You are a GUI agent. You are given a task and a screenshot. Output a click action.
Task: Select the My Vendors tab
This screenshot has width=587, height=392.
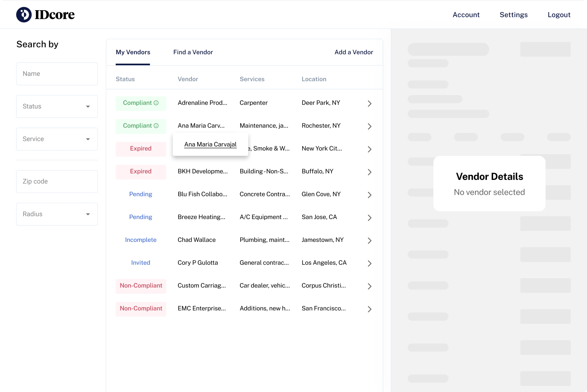(x=133, y=52)
